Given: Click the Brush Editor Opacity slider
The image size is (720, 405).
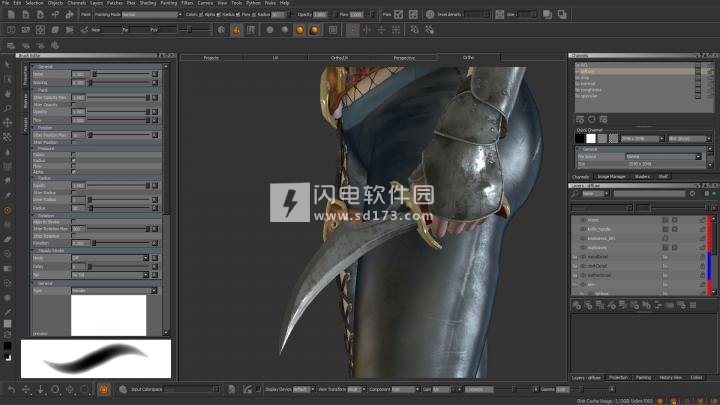Looking at the screenshot, I should (x=118, y=112).
